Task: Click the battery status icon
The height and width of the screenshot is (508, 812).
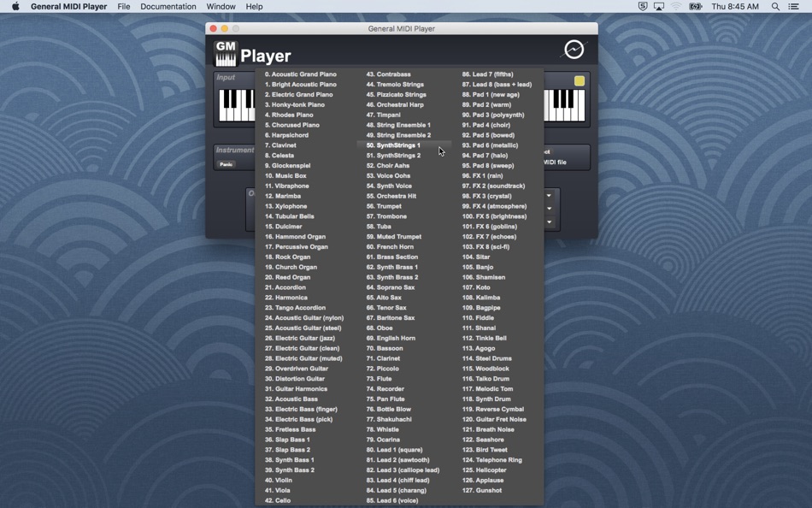Action: pyautogui.click(x=696, y=7)
